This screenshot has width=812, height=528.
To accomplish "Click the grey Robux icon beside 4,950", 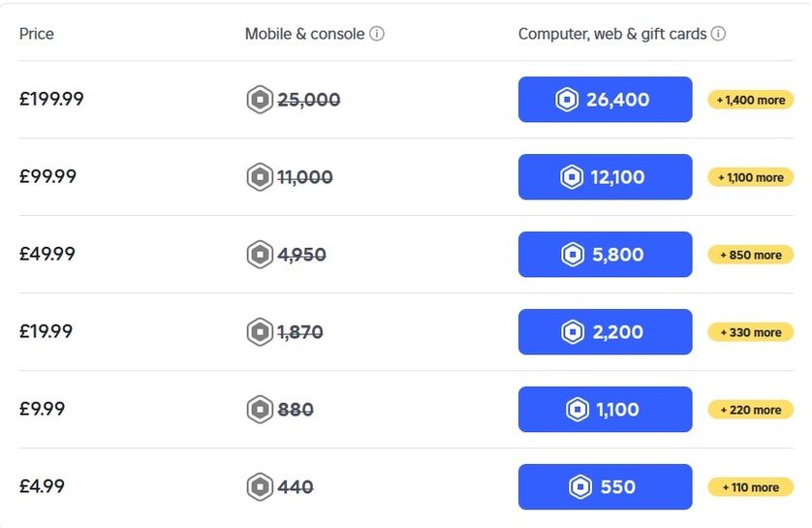I will pos(260,254).
